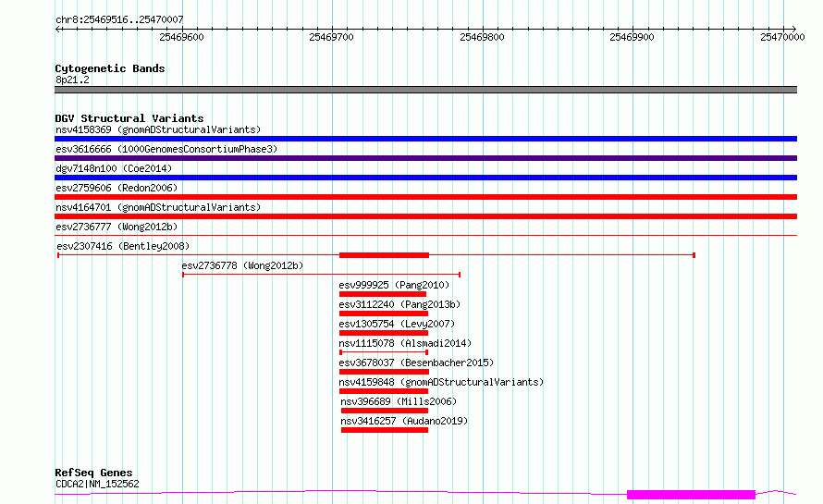Image resolution: width=823 pixels, height=504 pixels.
Task: Click the nsv4158369 gnomAD variant label
Action: click(158, 129)
